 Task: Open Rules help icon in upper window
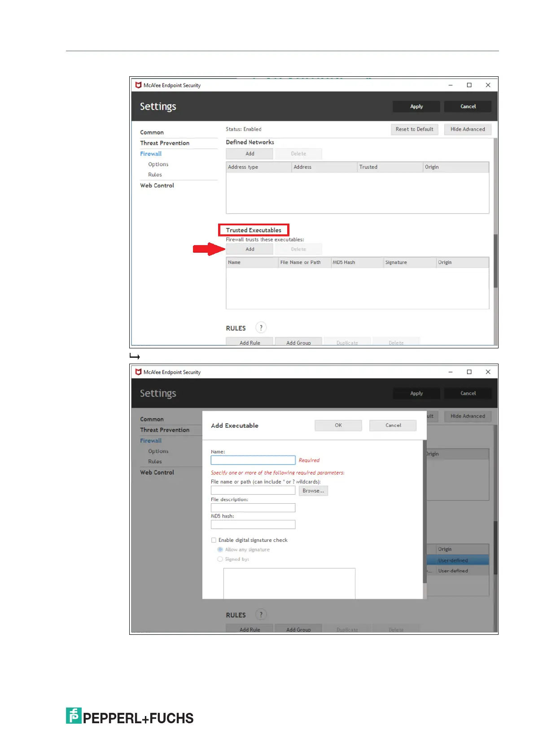click(261, 328)
